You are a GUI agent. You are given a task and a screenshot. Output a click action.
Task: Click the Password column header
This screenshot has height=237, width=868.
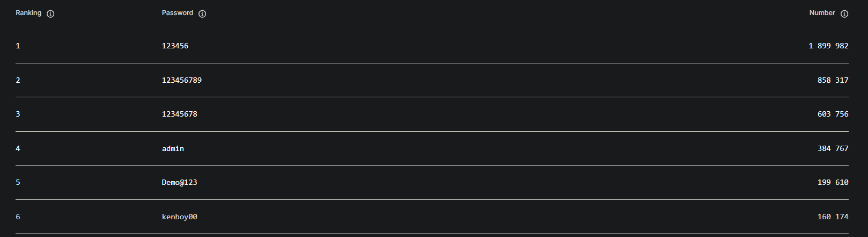(x=178, y=13)
